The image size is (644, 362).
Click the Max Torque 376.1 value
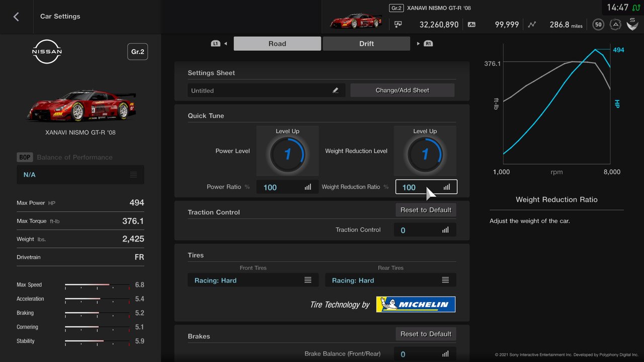point(133,221)
